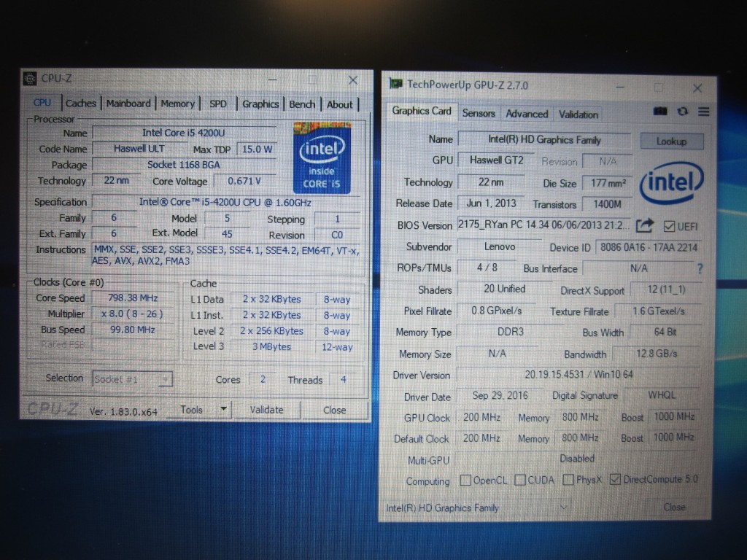Take a screenshot with GPU-Z camera icon
The width and height of the screenshot is (747, 560).
pos(659,111)
